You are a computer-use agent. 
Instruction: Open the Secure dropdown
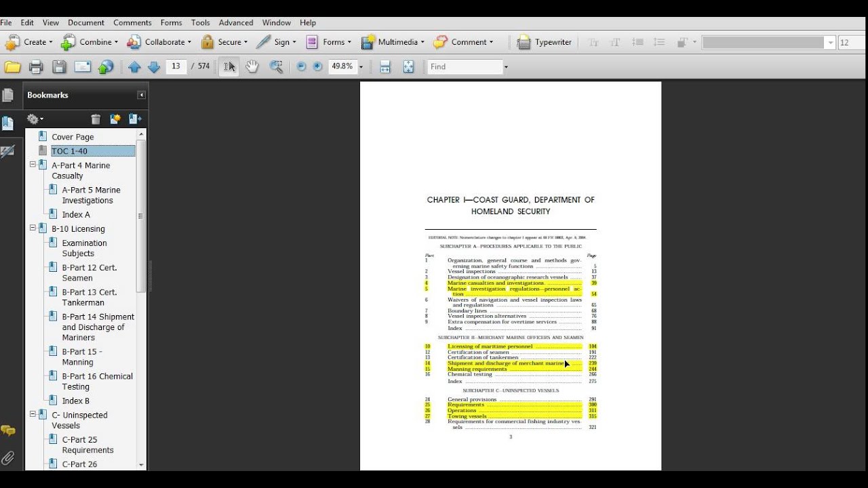[x=224, y=42]
